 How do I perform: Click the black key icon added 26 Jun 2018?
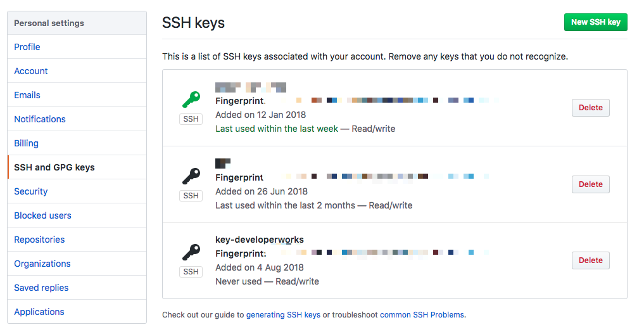[x=191, y=176]
